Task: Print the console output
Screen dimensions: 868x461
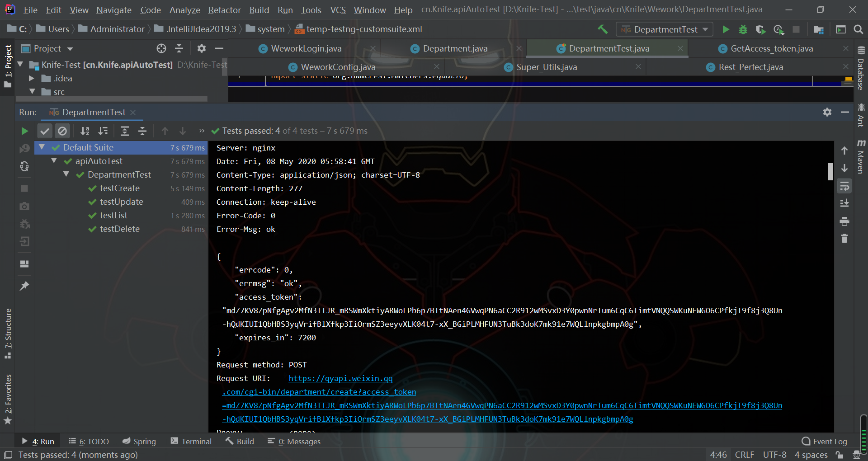Action: pyautogui.click(x=844, y=221)
